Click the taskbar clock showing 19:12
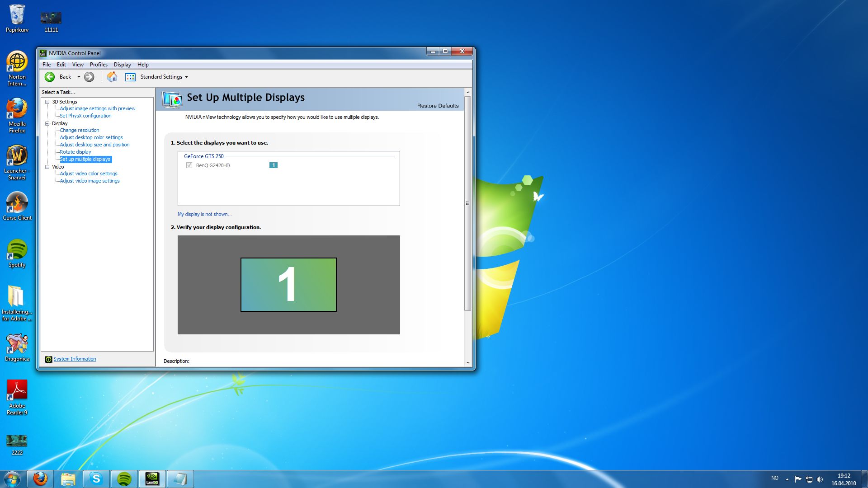The width and height of the screenshot is (868, 488). coord(844,479)
